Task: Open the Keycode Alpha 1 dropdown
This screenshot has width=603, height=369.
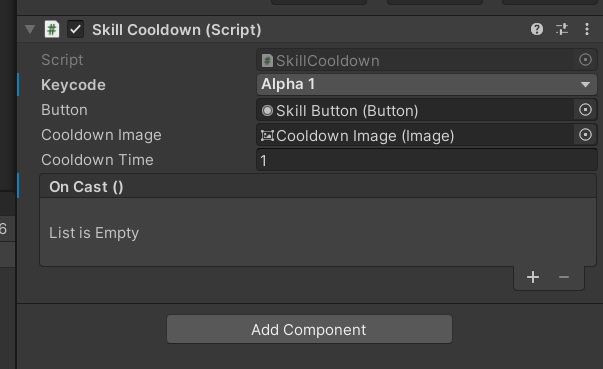Action: (426, 85)
